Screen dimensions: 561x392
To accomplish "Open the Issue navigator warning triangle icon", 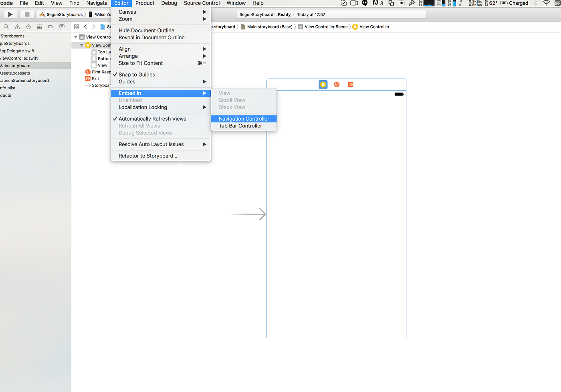I will 17,26.
